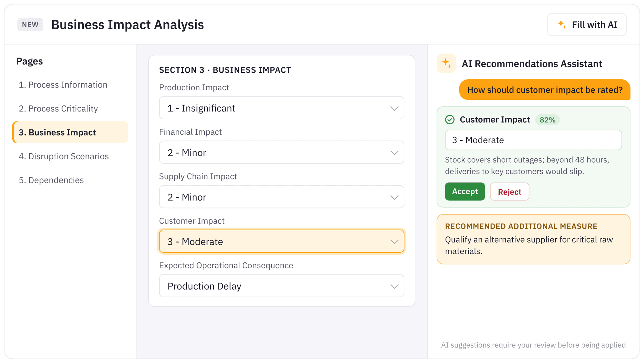Screen dimensions: 644x363
Task: Go to 1. Process Information page
Action: coord(70,85)
